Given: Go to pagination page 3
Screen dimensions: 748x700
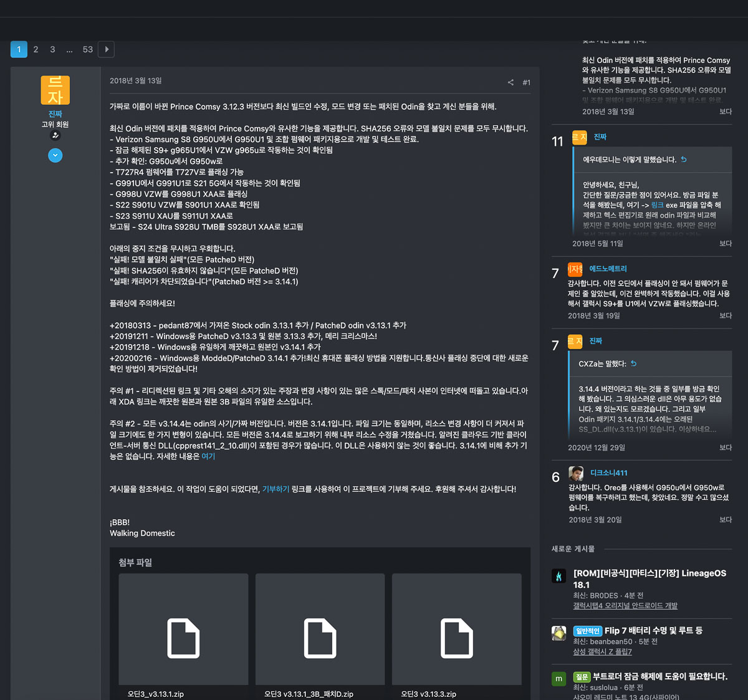Looking at the screenshot, I should (52, 49).
